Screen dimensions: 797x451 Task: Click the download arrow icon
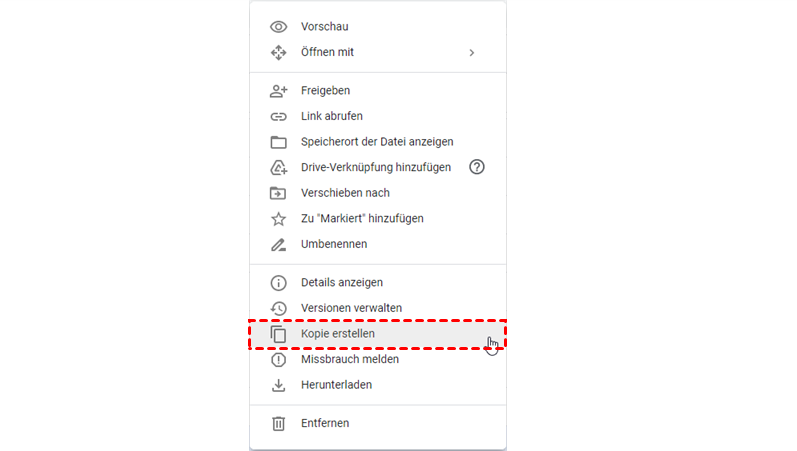tap(279, 385)
